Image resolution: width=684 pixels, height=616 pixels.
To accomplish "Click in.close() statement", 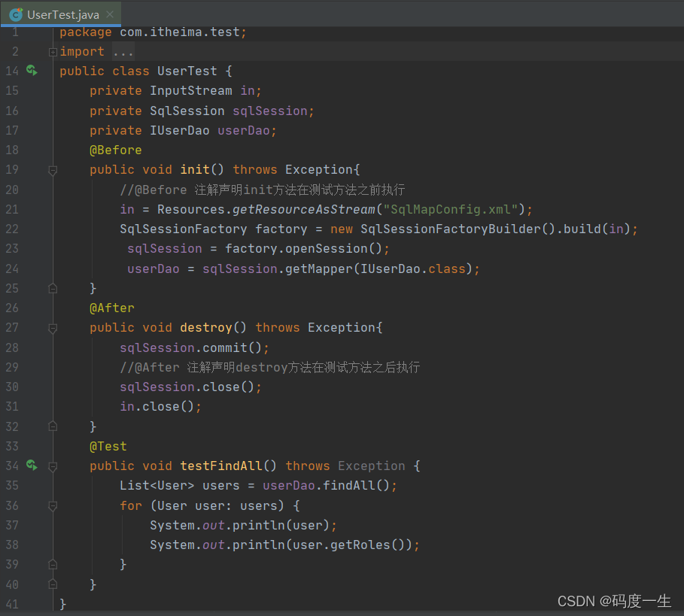I will [x=160, y=407].
